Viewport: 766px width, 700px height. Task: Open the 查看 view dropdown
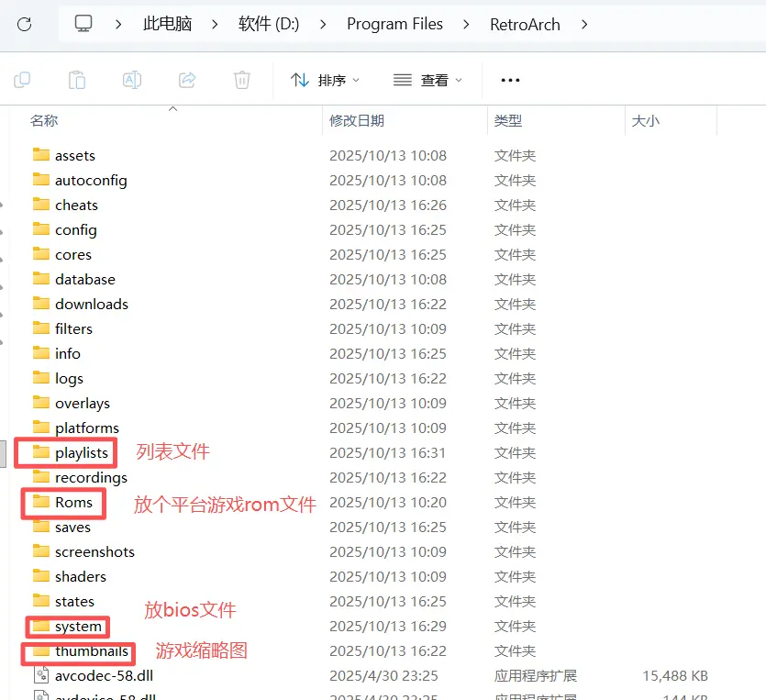click(427, 80)
